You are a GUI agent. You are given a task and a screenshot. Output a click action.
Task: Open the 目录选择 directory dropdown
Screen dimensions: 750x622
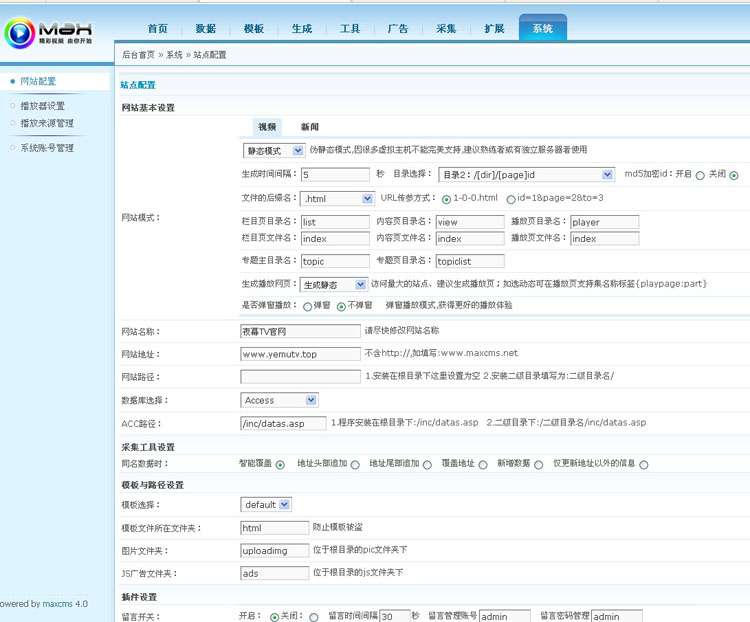[526, 175]
